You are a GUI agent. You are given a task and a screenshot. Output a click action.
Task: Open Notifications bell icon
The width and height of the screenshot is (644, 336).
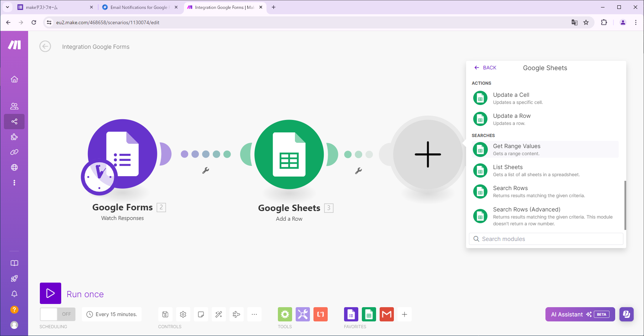[14, 294]
